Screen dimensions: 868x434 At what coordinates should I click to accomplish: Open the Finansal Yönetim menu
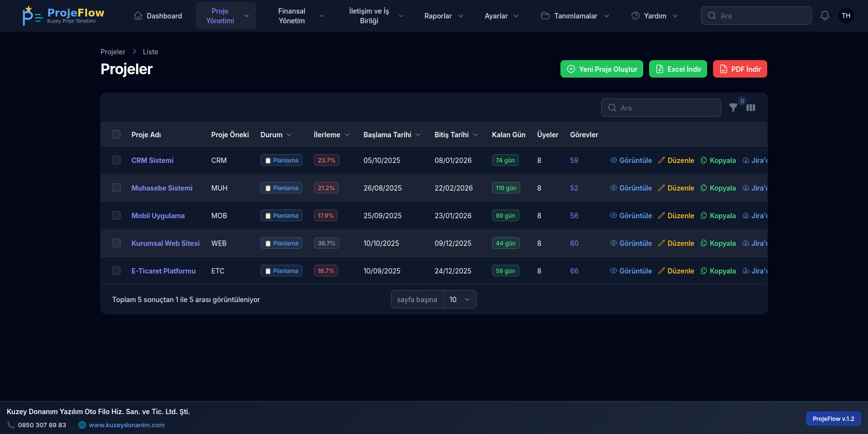tap(300, 16)
